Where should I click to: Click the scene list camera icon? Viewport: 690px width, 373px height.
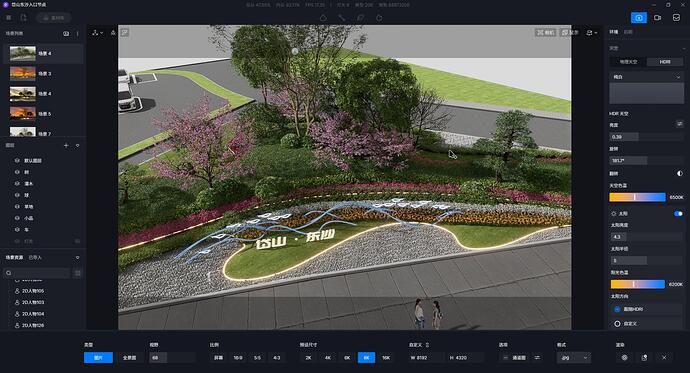[x=66, y=33]
